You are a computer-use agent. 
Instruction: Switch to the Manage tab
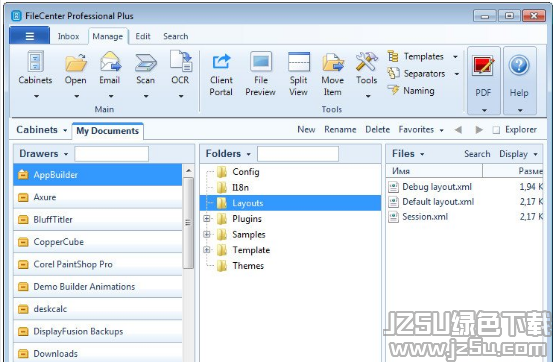point(108,36)
